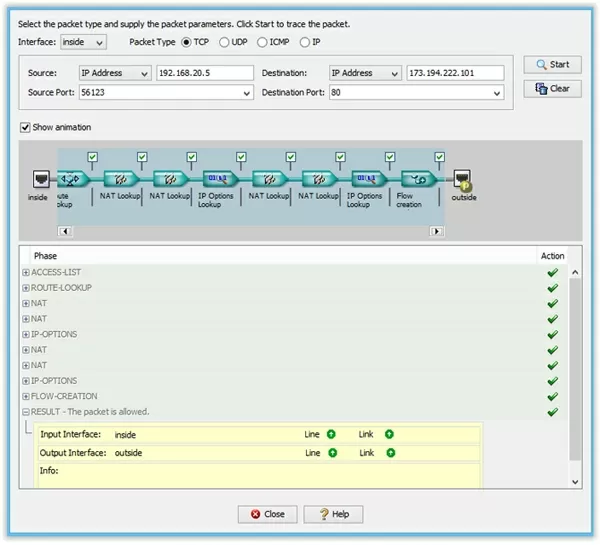The height and width of the screenshot is (545, 600).
Task: Click green checkmark for ACCESS-LIST phase
Action: (552, 272)
